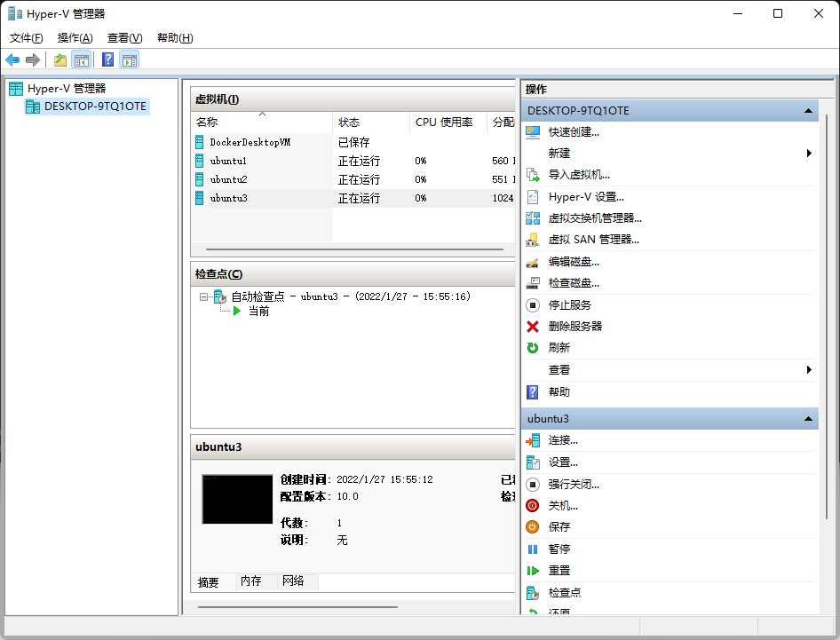Collapse the ubuntu3 actions section
Screen dimensions: 840x640
point(808,418)
